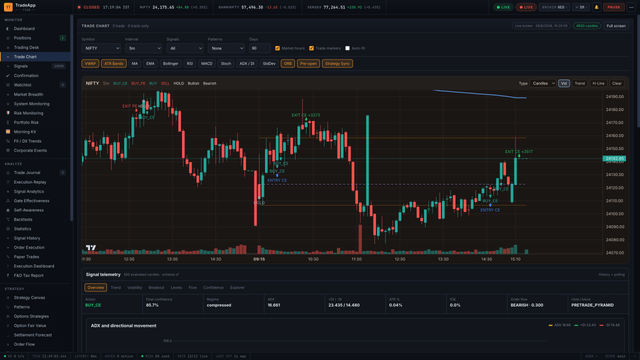Switch to the Confidence telemetry tab
Image resolution: width=640 pixels, height=360 pixels.
coord(213,287)
